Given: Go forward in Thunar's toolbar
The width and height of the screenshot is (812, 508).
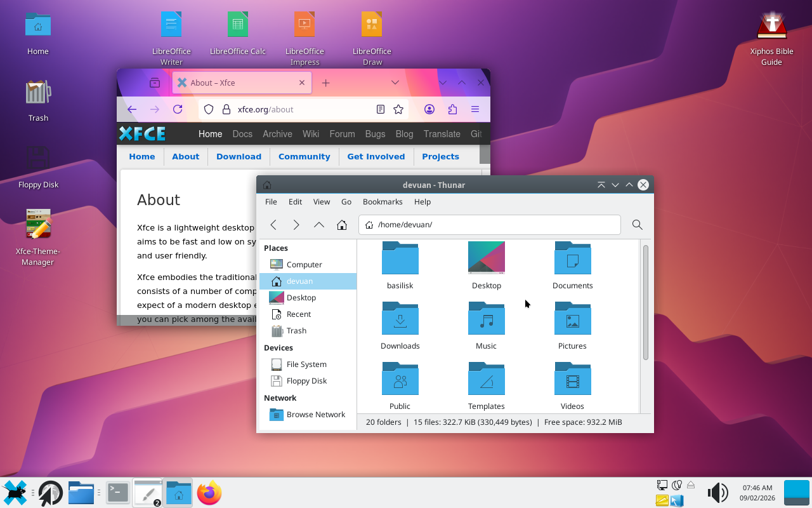Looking at the screenshot, I should pyautogui.click(x=296, y=225).
